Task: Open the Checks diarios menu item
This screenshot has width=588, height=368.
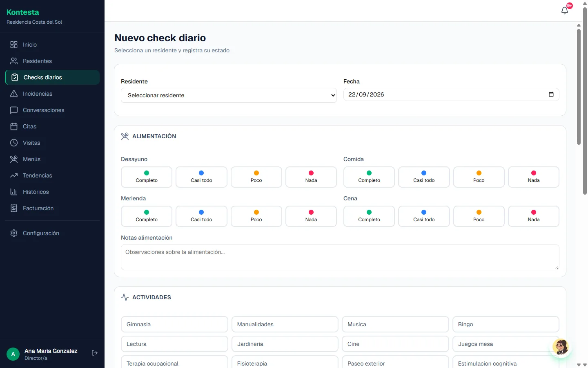Action: point(52,77)
